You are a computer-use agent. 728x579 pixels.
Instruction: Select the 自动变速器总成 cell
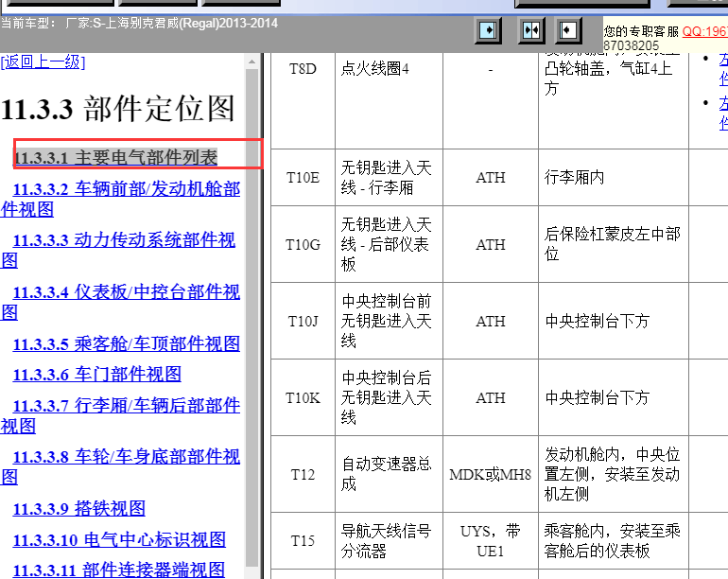(x=389, y=474)
